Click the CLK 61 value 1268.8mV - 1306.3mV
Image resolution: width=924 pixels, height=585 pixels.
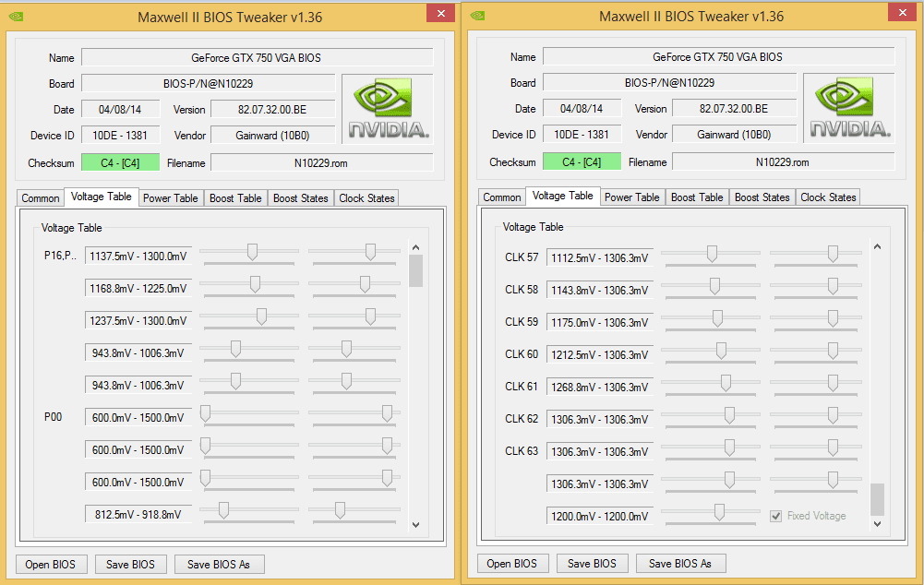coord(600,387)
